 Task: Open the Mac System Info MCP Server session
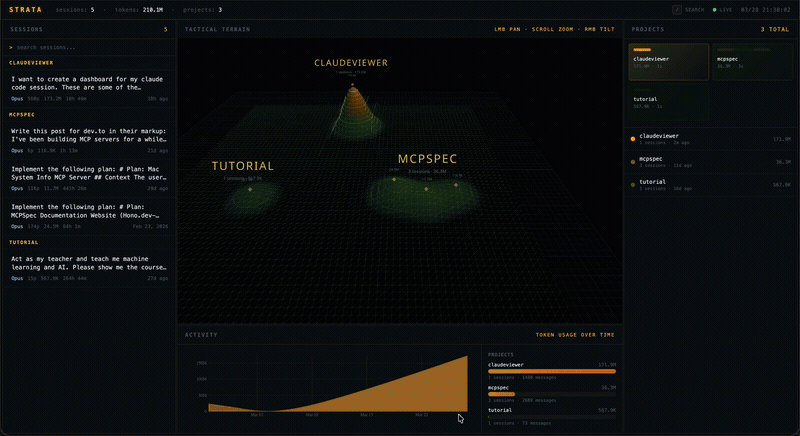pyautogui.click(x=89, y=178)
